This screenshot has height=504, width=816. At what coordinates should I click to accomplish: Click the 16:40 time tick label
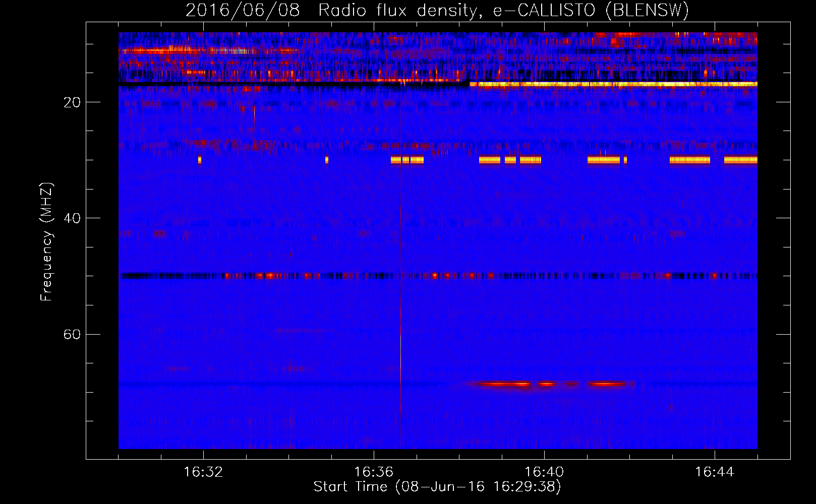[x=544, y=472]
